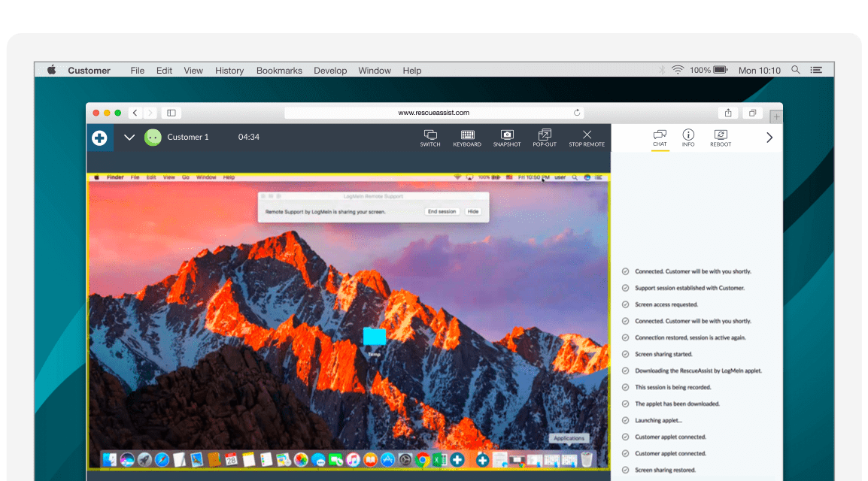
Task: Click Hide in the LogMeIn dialog
Action: click(473, 212)
